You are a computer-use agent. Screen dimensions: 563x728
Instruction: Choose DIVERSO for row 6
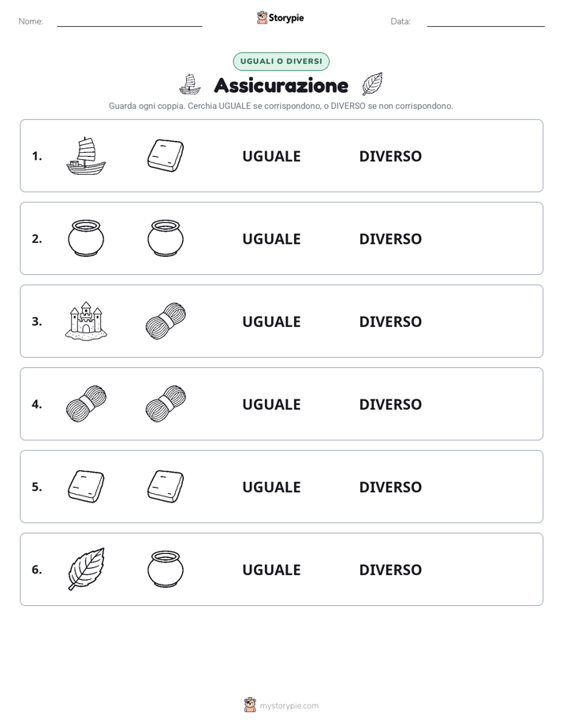click(390, 570)
